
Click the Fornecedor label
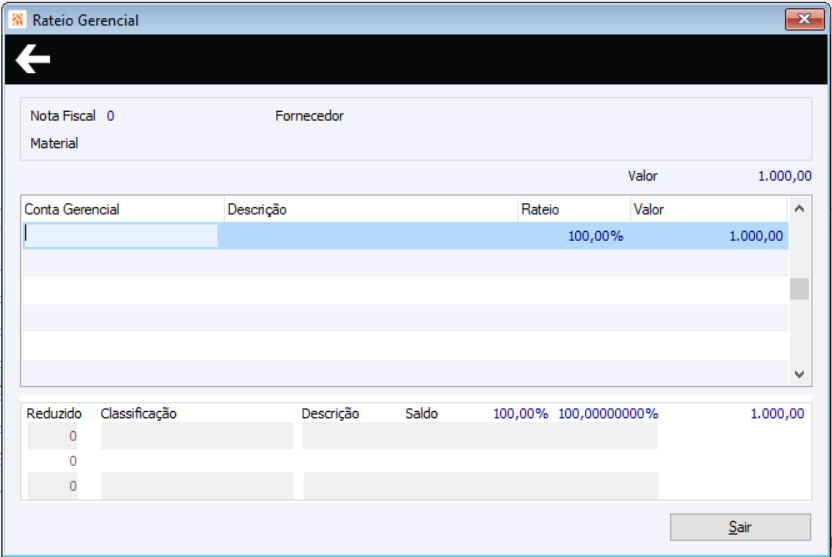coord(309,116)
